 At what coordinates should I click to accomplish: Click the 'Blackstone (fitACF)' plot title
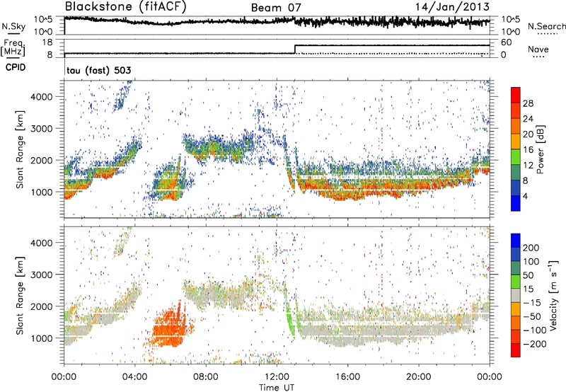click(x=126, y=7)
